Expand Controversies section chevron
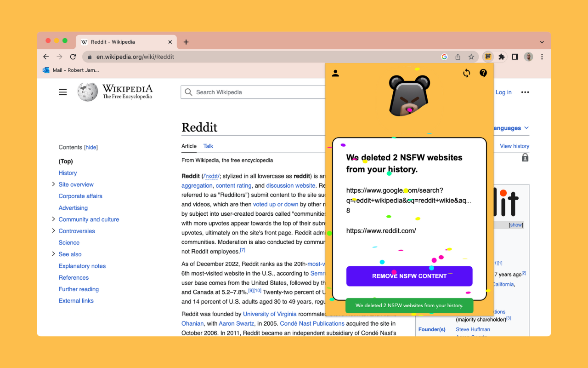 [53, 230]
